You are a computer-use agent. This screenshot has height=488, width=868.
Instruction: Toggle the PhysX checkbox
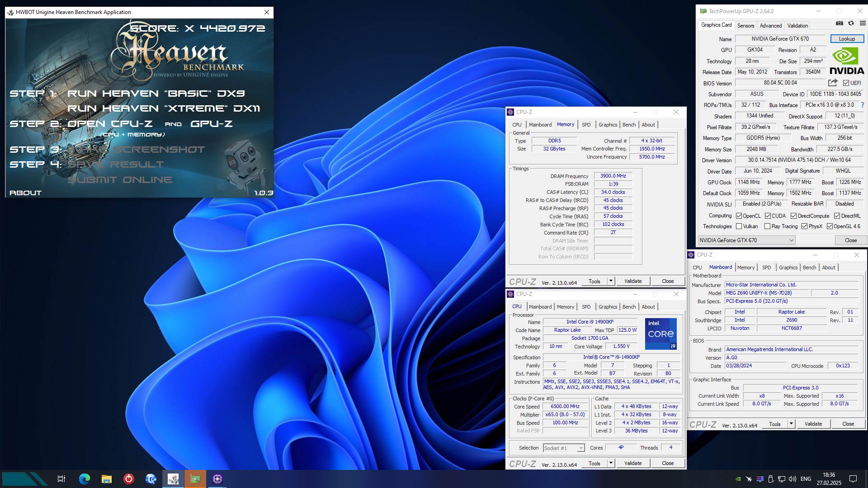tap(804, 226)
